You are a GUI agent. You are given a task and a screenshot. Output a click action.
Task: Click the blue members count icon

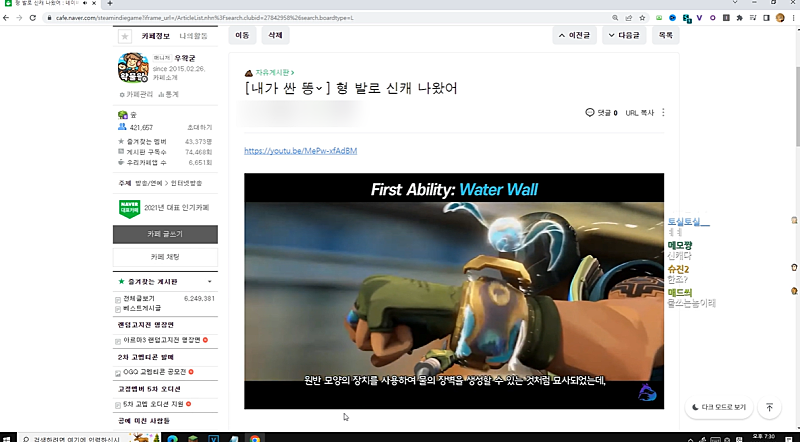pos(122,127)
